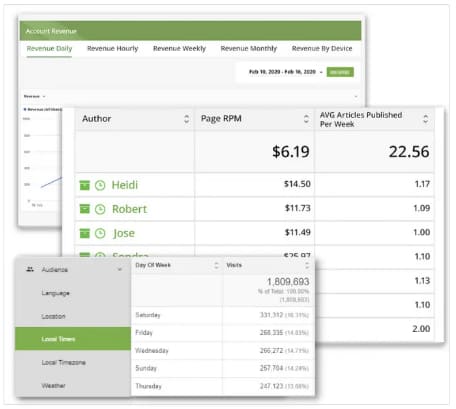Open the Revenue metric dropdown above chart

pyautogui.click(x=34, y=96)
